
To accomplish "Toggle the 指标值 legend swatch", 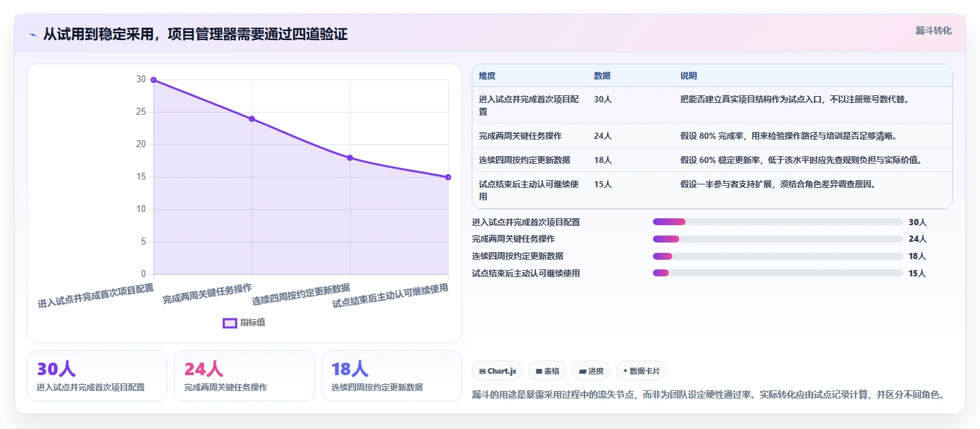I will coord(230,323).
